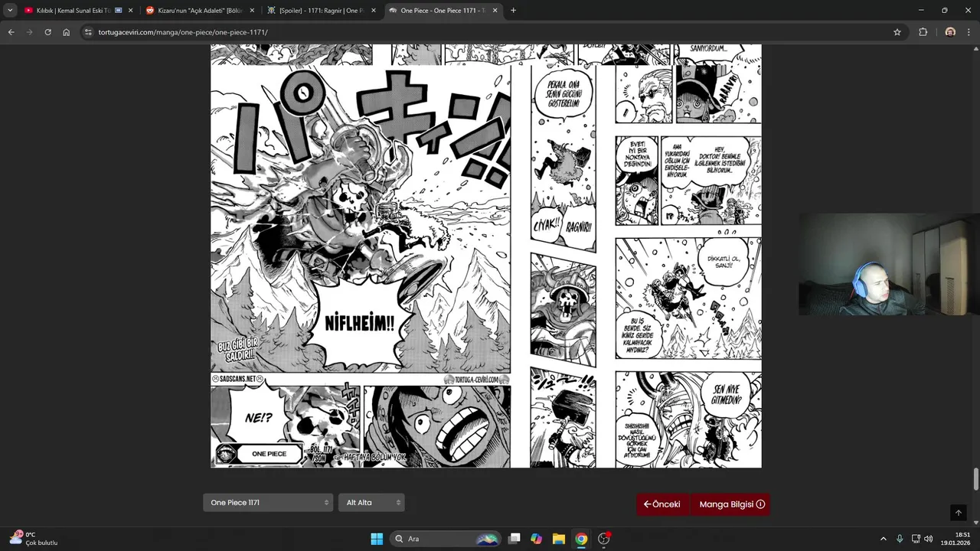This screenshot has width=980, height=551.
Task: Click the taskbar Ara search box
Action: point(446,539)
